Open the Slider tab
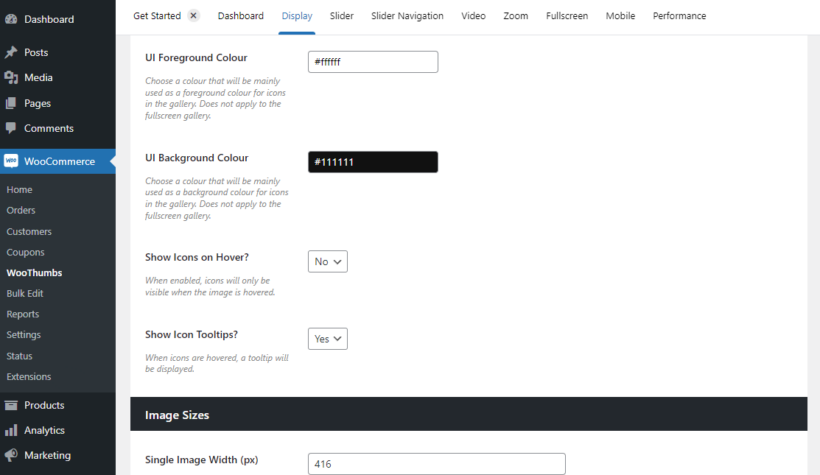820x475 pixels. (x=341, y=16)
